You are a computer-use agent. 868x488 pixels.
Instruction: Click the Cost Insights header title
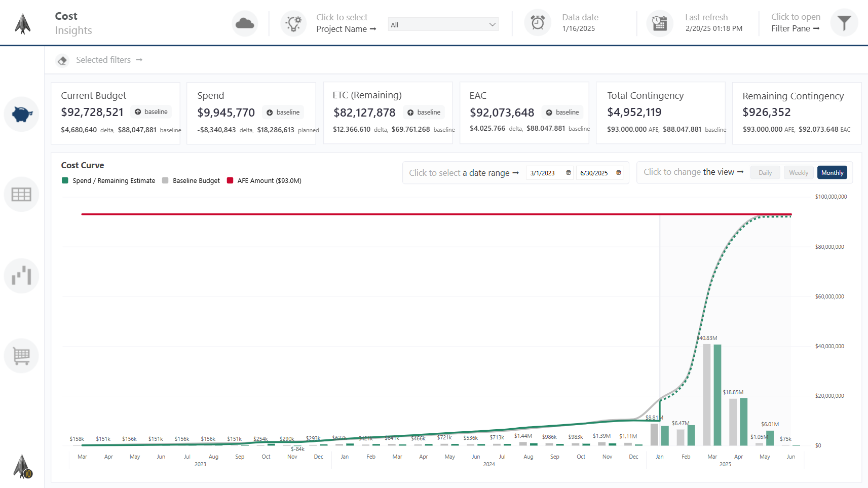point(73,23)
